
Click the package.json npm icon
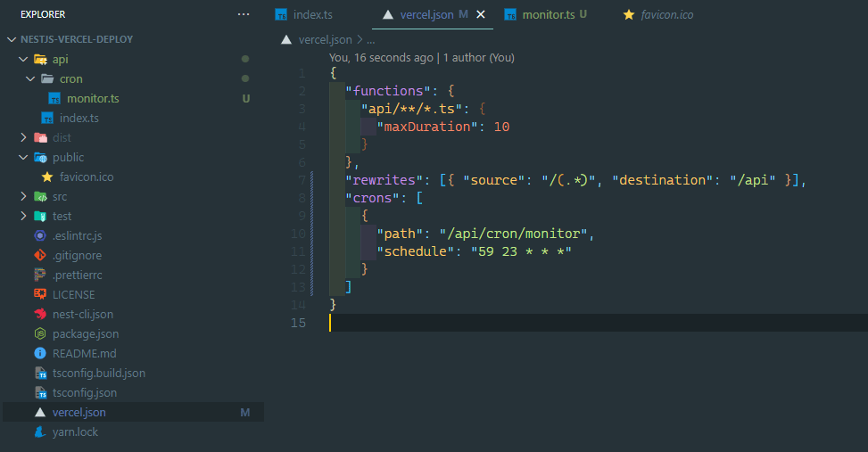pyautogui.click(x=40, y=333)
